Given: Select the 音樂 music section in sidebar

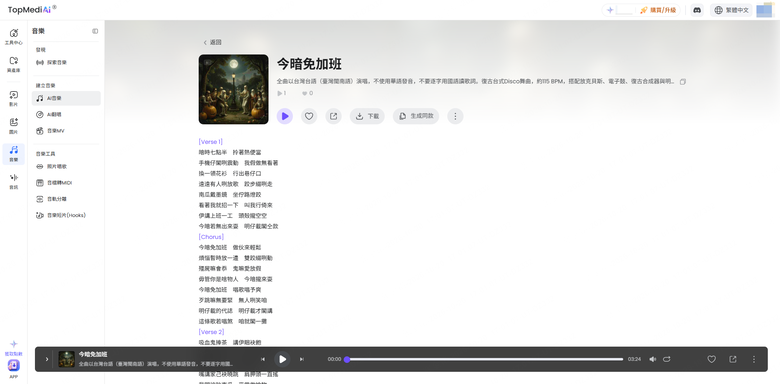Looking at the screenshot, I should 13,154.
